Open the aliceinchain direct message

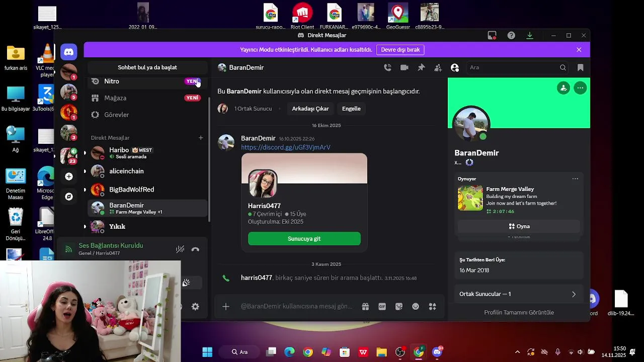point(147,171)
